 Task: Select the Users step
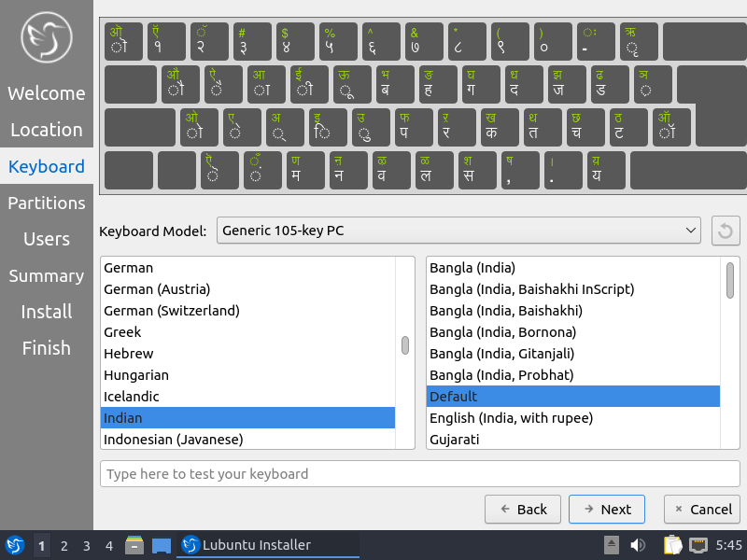pos(46,239)
